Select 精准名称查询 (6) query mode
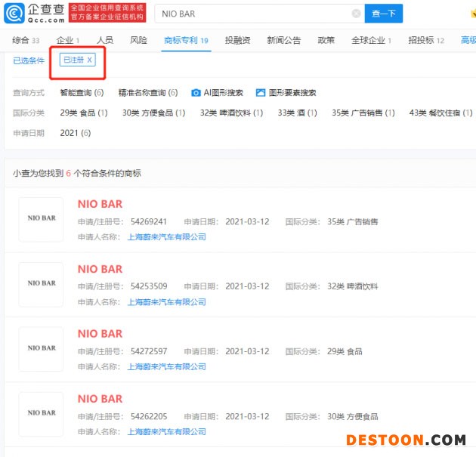476x457 pixels. click(x=148, y=93)
